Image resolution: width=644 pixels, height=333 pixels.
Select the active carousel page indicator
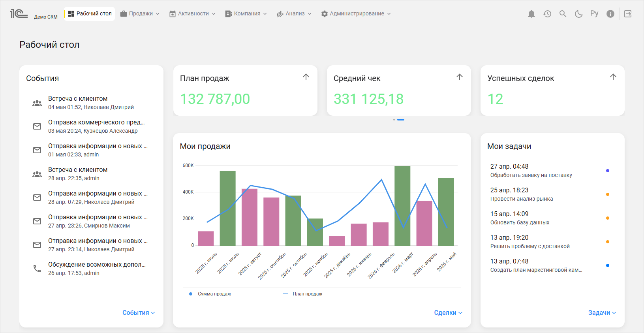point(401,120)
